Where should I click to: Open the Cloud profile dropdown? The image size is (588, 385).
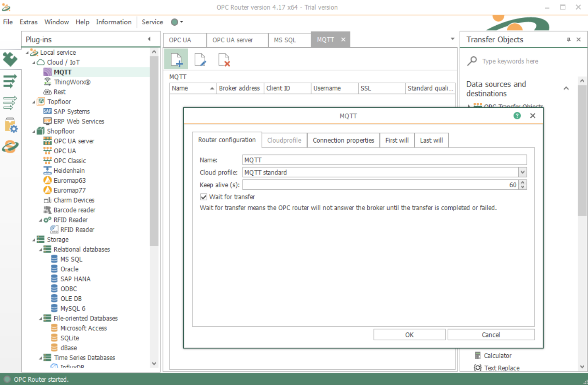click(x=522, y=172)
